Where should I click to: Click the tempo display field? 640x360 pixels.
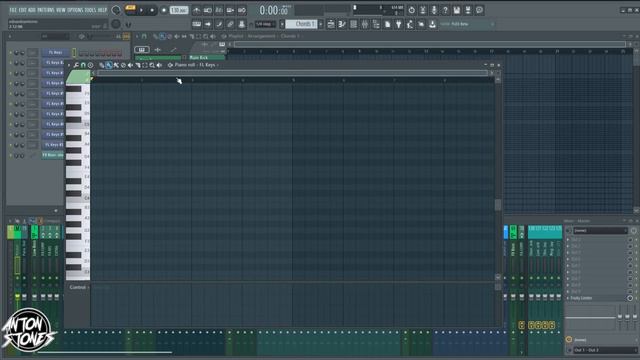point(179,10)
